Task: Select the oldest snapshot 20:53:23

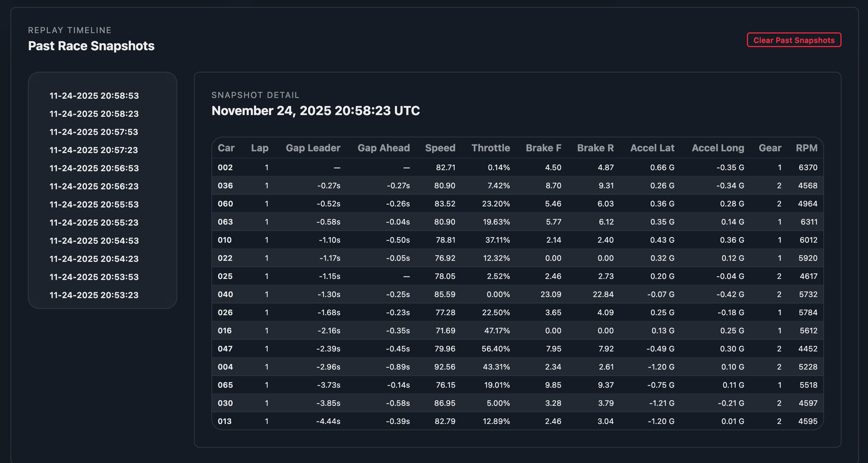Action: click(94, 295)
